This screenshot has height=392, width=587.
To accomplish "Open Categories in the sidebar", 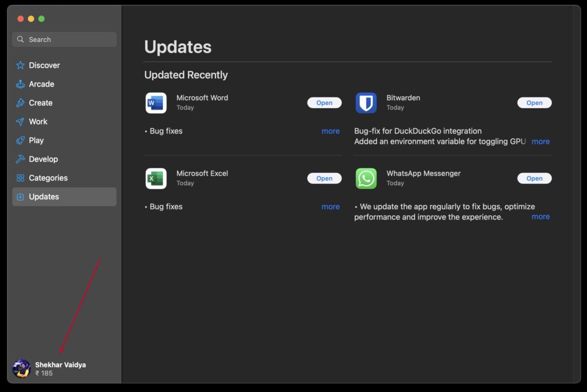I will coord(47,178).
